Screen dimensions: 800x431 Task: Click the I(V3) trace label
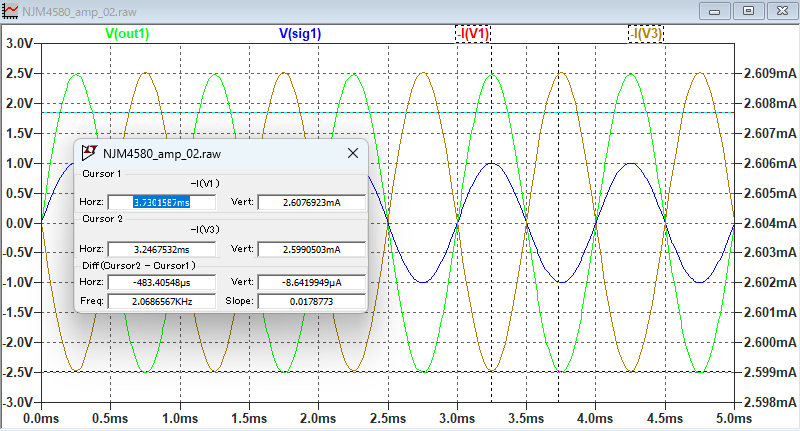646,33
